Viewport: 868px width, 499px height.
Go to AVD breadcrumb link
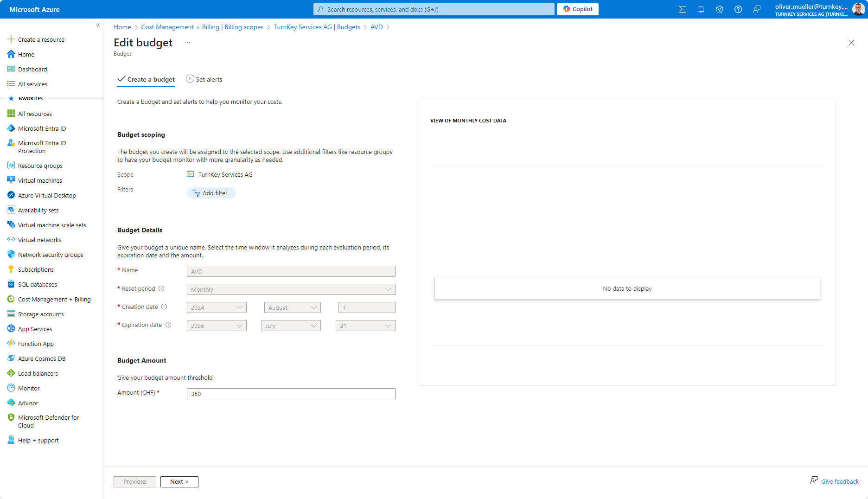click(377, 27)
